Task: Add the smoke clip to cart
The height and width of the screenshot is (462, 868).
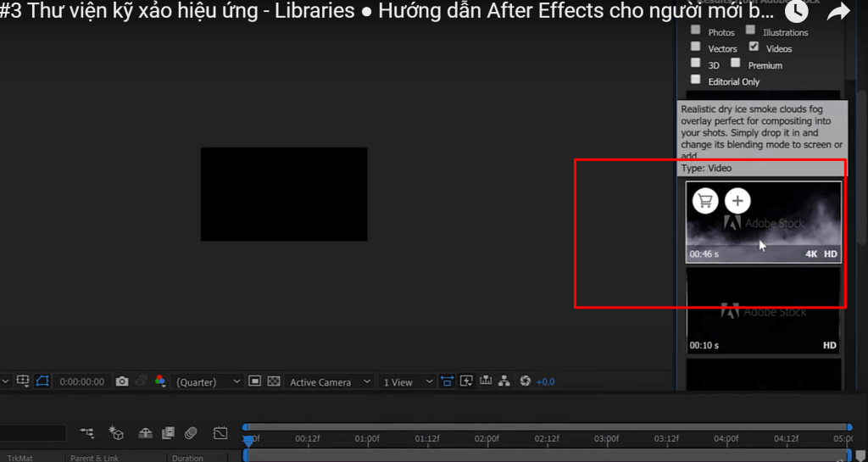Action: (x=705, y=200)
